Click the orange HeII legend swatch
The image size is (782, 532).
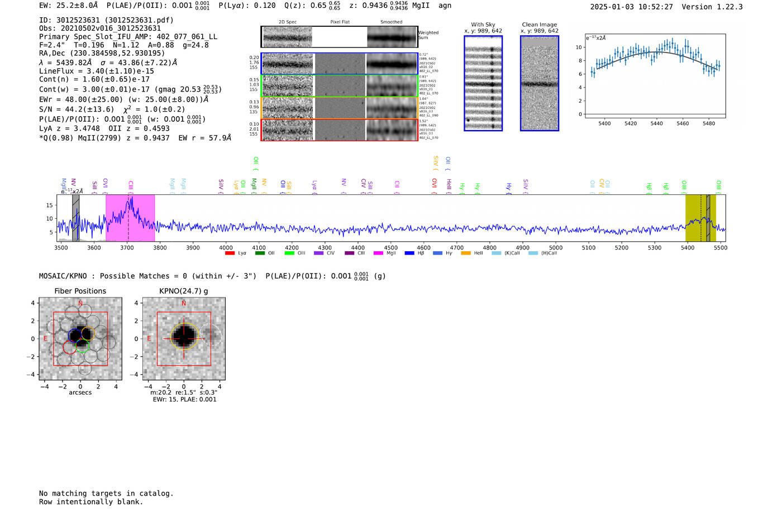click(x=466, y=253)
